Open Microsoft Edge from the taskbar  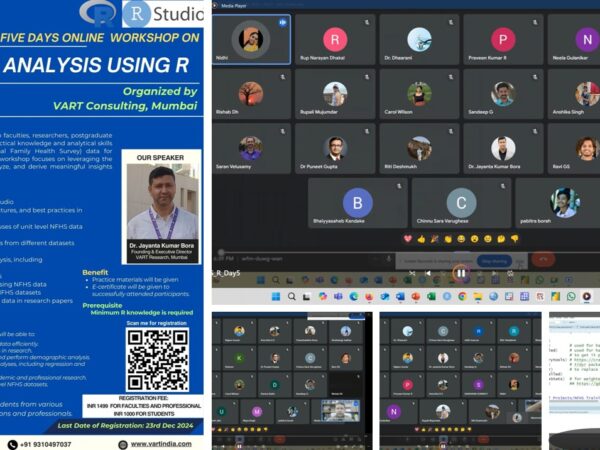pos(354,297)
